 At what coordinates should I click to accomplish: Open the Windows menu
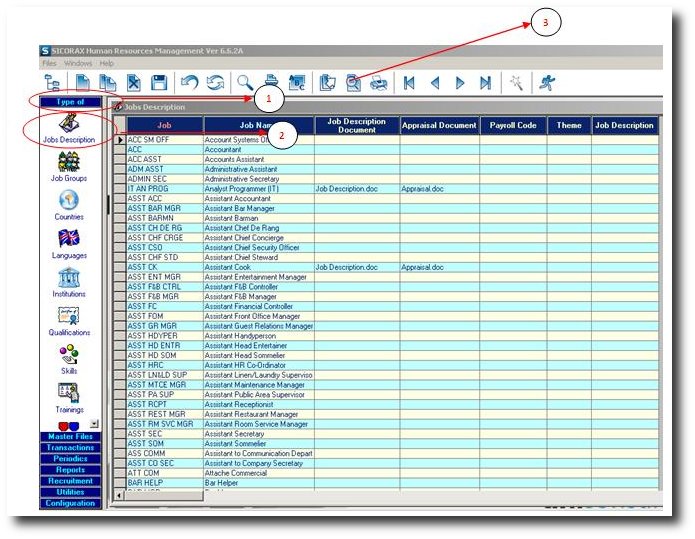click(78, 63)
